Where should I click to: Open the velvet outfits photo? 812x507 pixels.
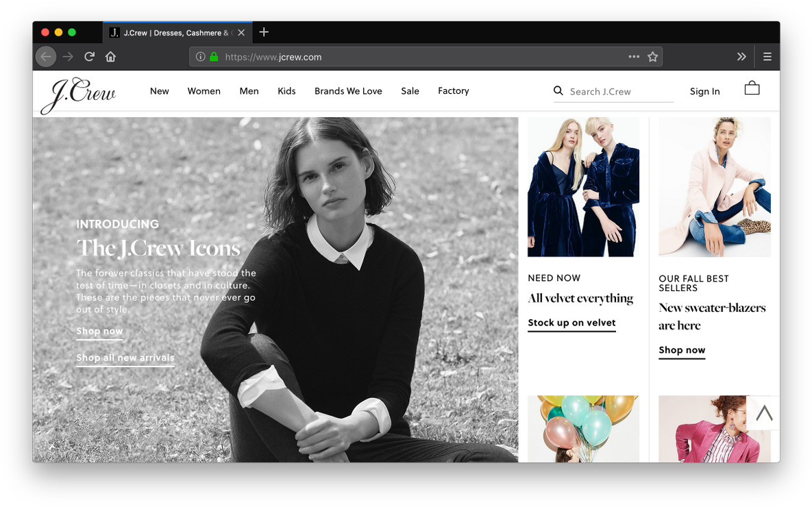coord(583,187)
